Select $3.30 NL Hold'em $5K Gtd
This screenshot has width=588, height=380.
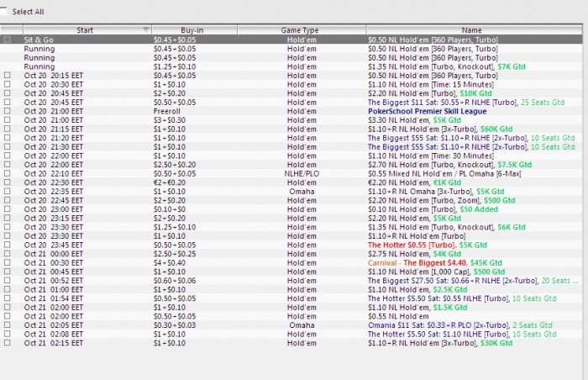pos(414,120)
